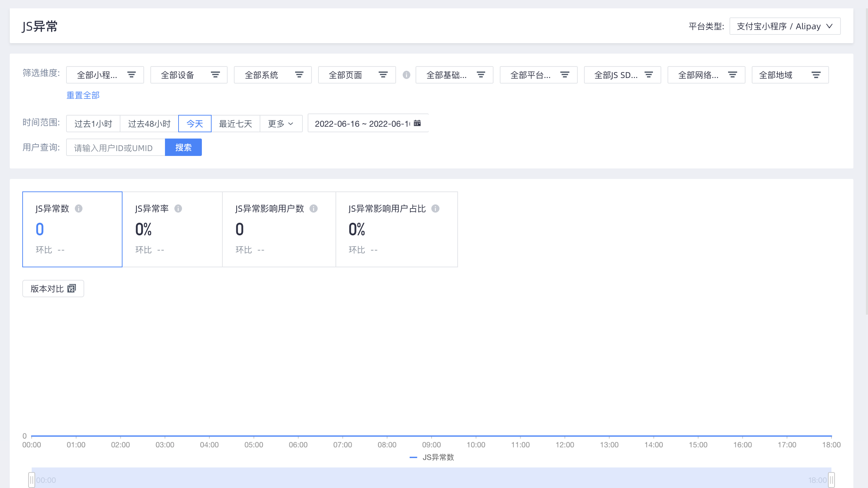Switch to JS异常率 metric card

coord(172,229)
